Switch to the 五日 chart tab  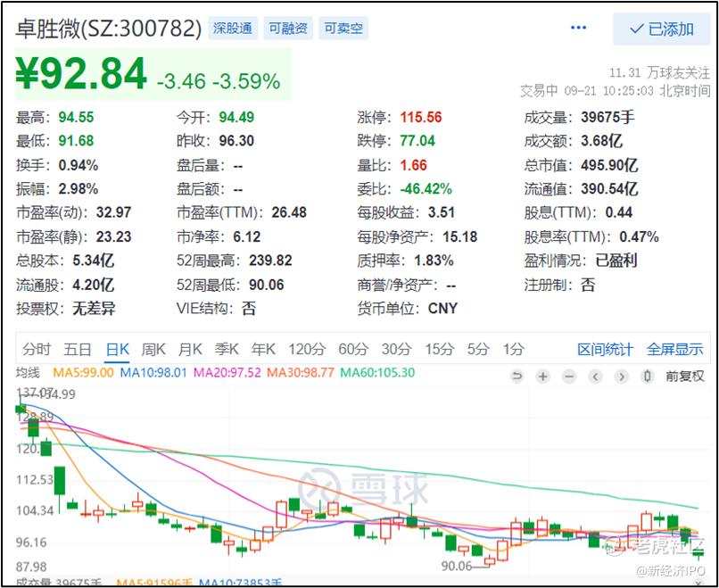pyautogui.click(x=77, y=350)
